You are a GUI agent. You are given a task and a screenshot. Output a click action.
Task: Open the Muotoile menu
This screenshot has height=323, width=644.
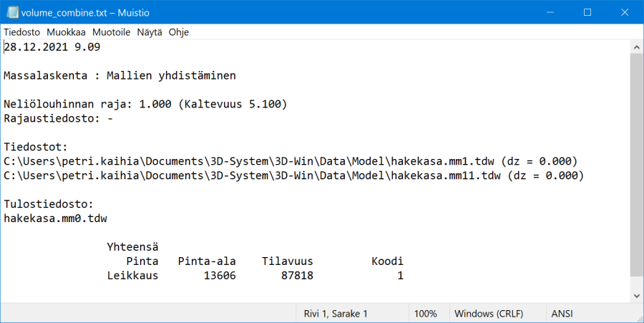tap(112, 32)
